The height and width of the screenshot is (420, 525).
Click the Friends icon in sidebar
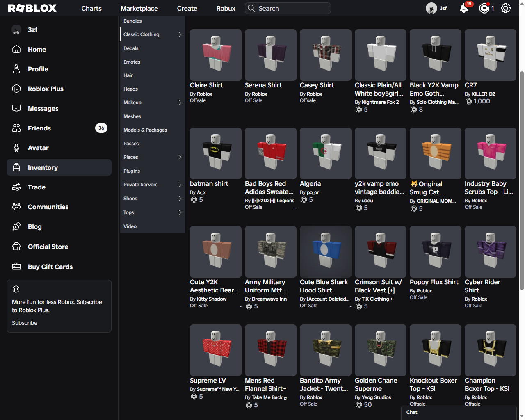[x=16, y=128]
